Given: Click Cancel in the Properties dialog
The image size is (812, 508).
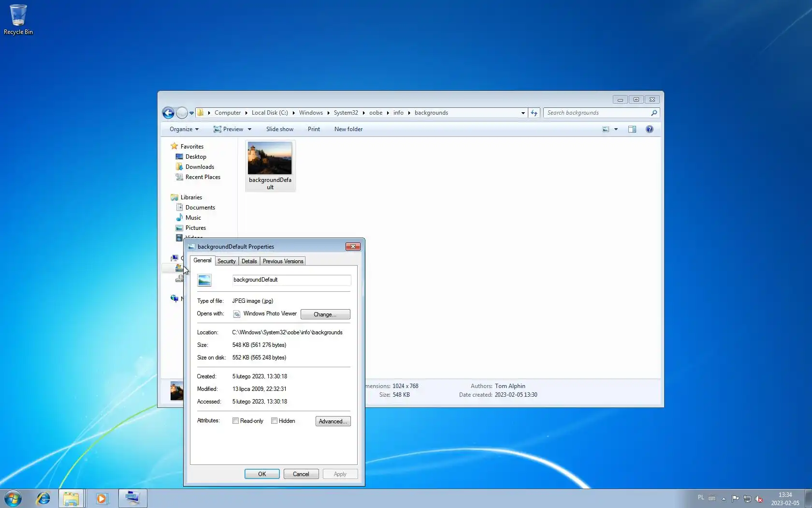Looking at the screenshot, I should (301, 474).
